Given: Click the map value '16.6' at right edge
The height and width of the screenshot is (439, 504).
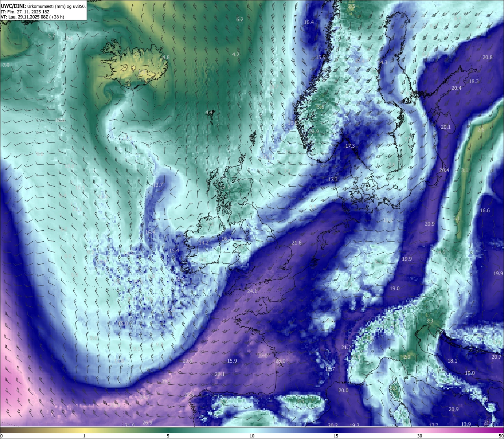Looking at the screenshot, I should (x=485, y=210).
